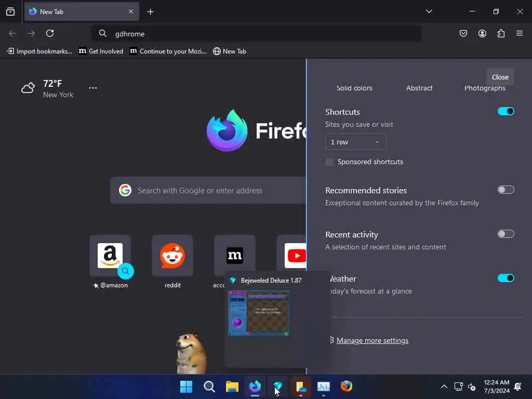Open the YouTube shortcut tile
Image resolution: width=532 pixels, height=399 pixels.
292,256
